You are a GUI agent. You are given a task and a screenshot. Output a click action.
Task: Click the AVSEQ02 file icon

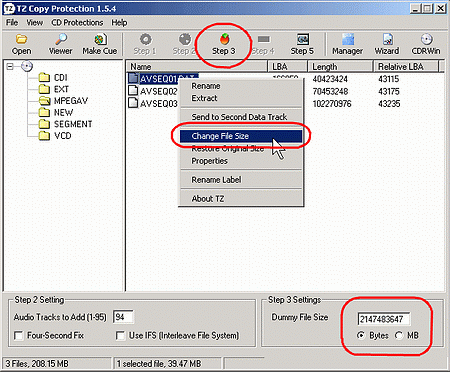coord(133,90)
